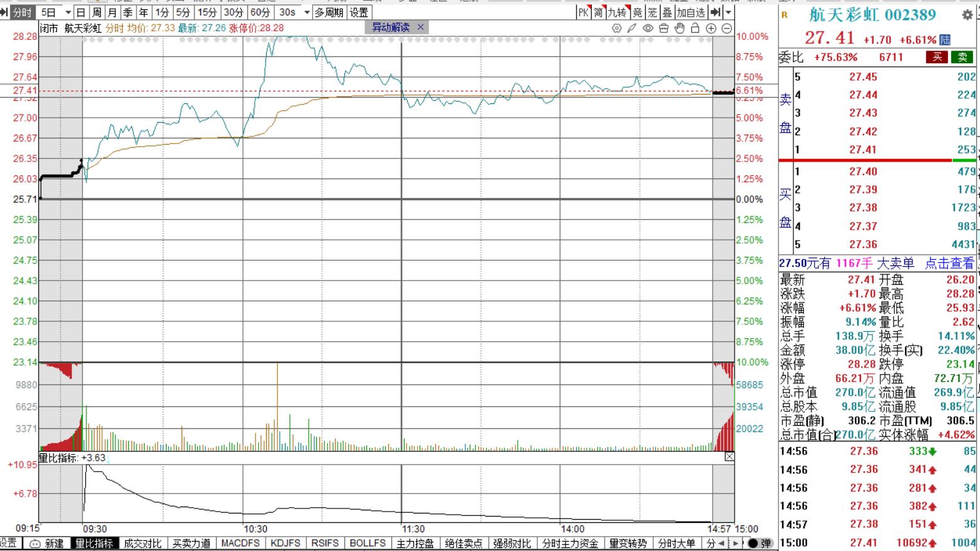
Task: Zoom out with the minus circle icon
Action: click(726, 28)
